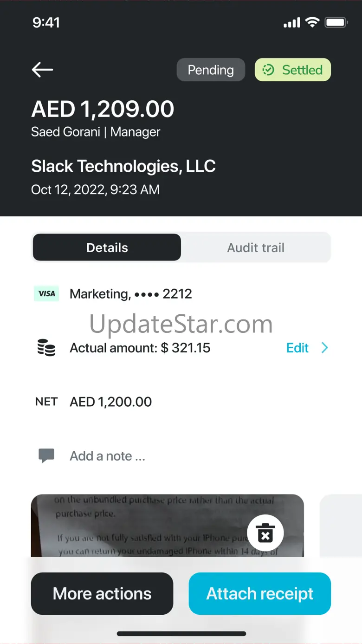Click the Visa card icon
The width and height of the screenshot is (362, 644).
(x=46, y=293)
